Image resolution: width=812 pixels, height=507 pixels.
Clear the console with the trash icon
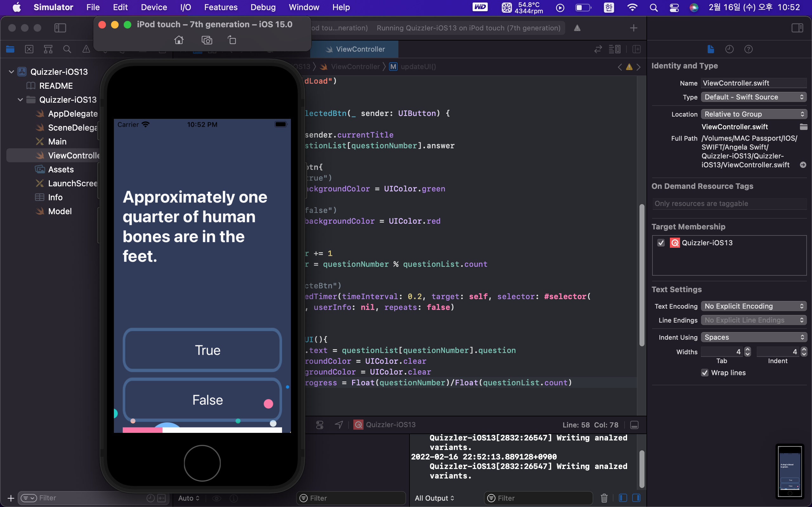[604, 498]
